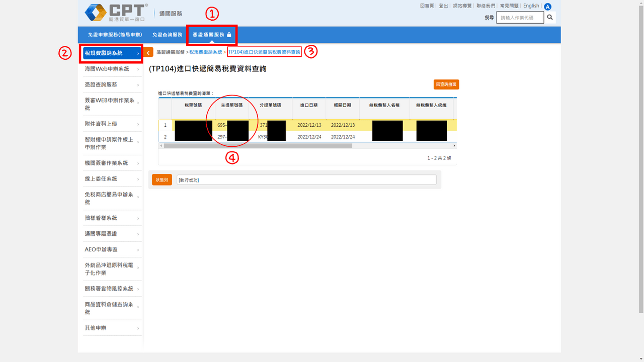
Task: Open 通關專屬憑證 in the sidebar
Action: point(112,234)
